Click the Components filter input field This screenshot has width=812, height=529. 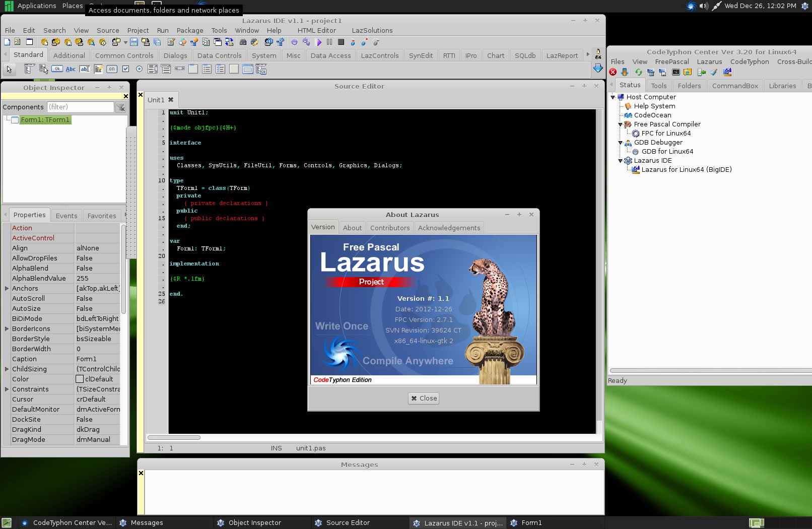click(81, 107)
